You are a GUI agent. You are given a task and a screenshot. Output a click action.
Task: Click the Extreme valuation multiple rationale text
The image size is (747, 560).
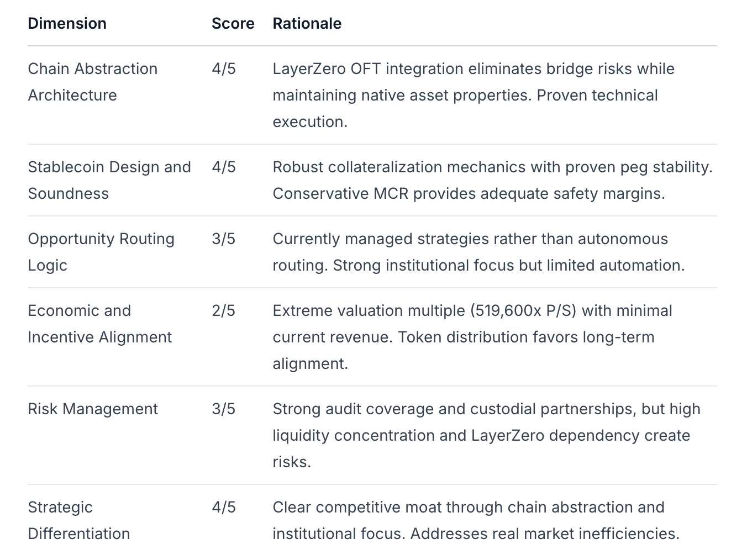pyautogui.click(x=472, y=337)
